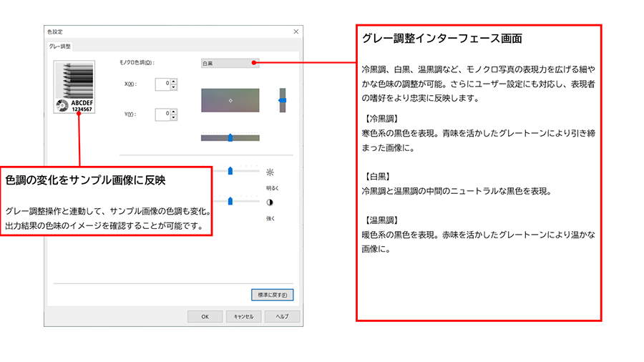The image size is (644, 362).
Task: Decrease the X value with down arrow
Action: pyautogui.click(x=173, y=87)
